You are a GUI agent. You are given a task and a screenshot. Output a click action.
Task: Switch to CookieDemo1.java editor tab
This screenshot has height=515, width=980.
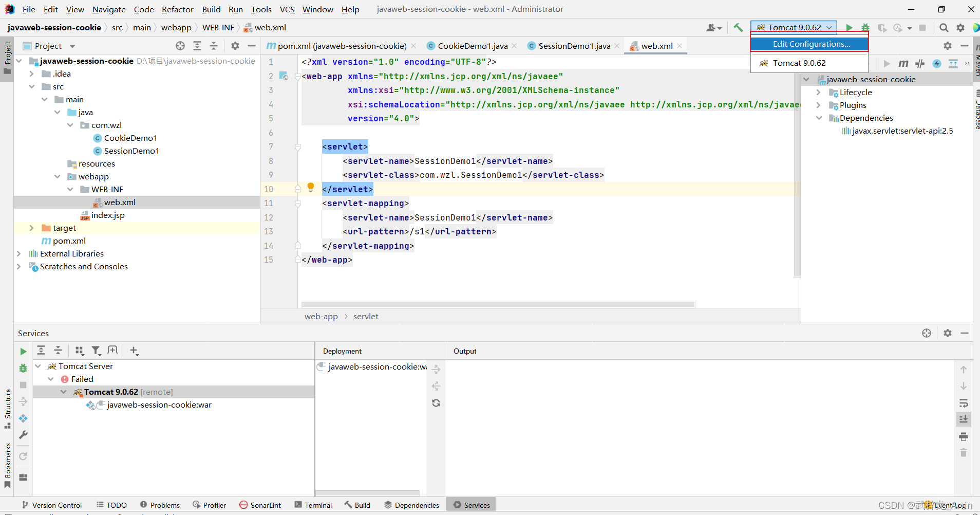[x=473, y=46]
